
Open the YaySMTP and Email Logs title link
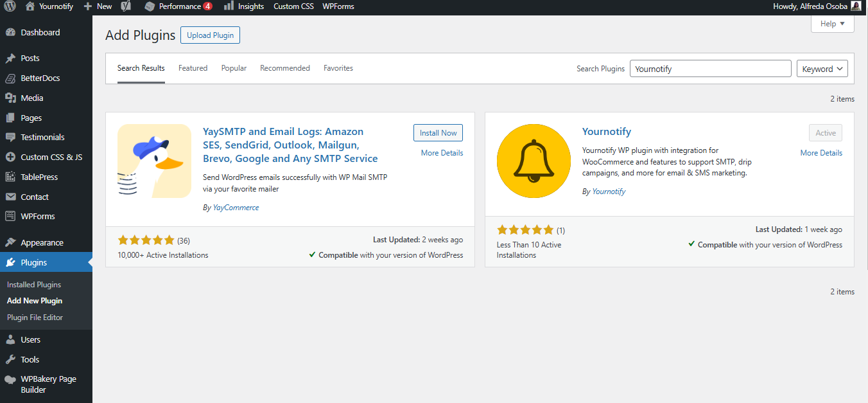click(x=290, y=145)
